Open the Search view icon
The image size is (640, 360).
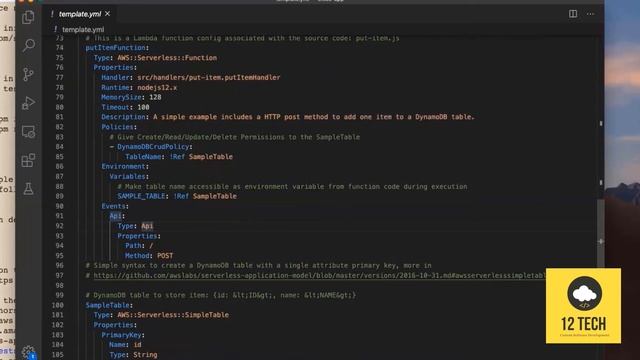pyautogui.click(x=29, y=45)
